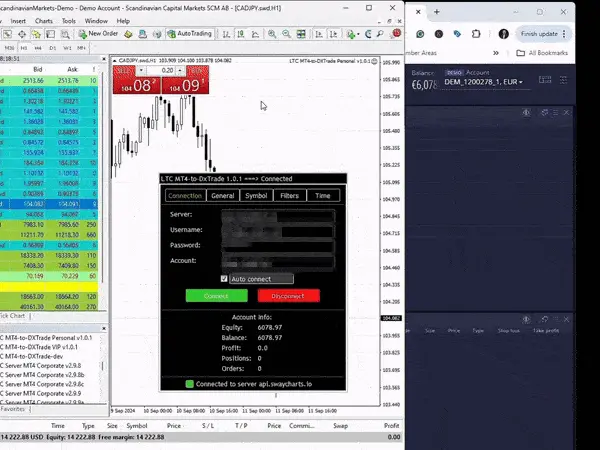The width and height of the screenshot is (600, 450).
Task: Click the green Connect button
Action: tap(216, 296)
